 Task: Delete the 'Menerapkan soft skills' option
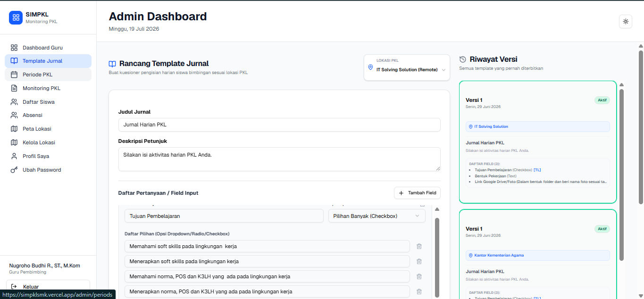(419, 261)
